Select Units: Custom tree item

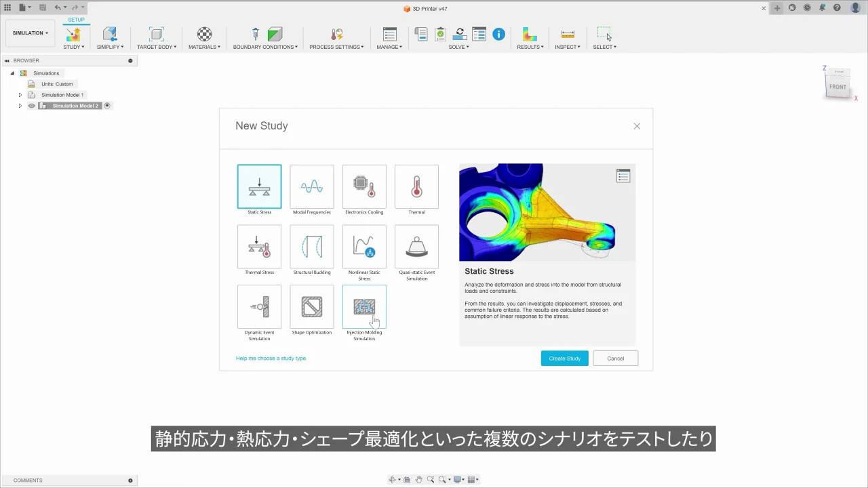pyautogui.click(x=57, y=84)
